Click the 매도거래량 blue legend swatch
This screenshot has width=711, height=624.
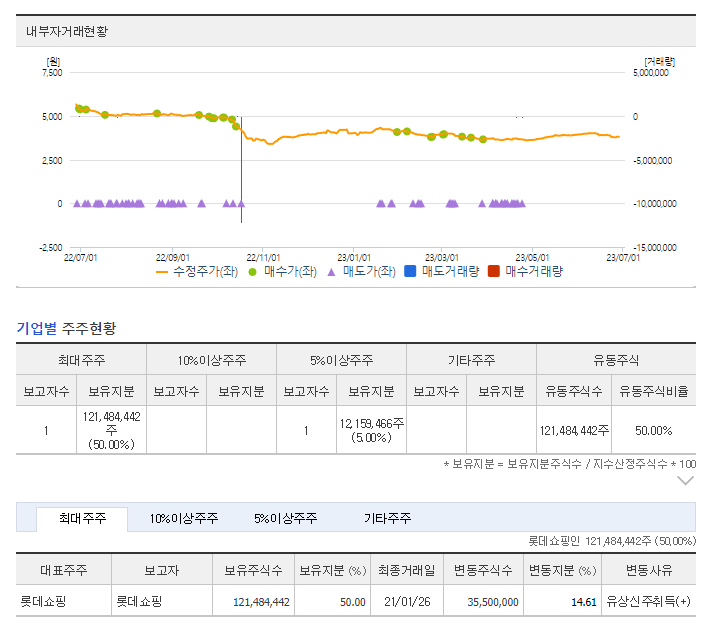(x=410, y=271)
